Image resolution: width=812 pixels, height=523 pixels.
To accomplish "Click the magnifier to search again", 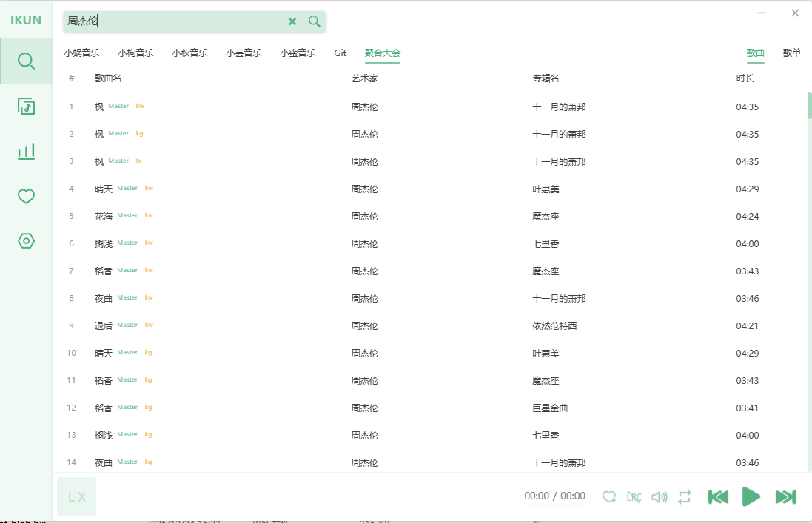I will click(x=314, y=21).
